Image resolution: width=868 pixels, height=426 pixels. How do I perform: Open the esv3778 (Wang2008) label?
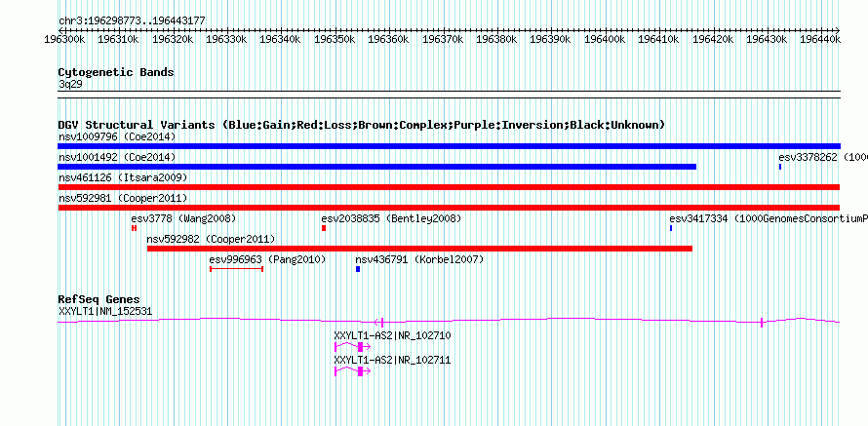[183, 218]
